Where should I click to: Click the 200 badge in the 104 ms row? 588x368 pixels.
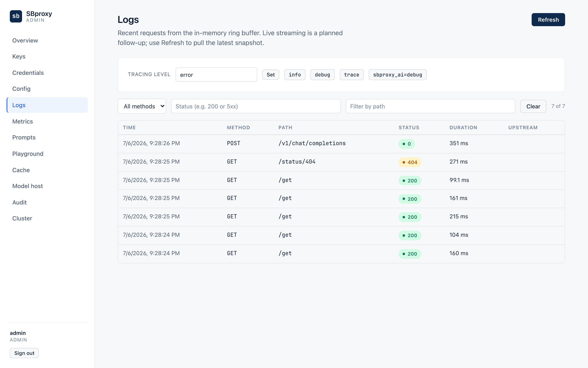coord(410,235)
